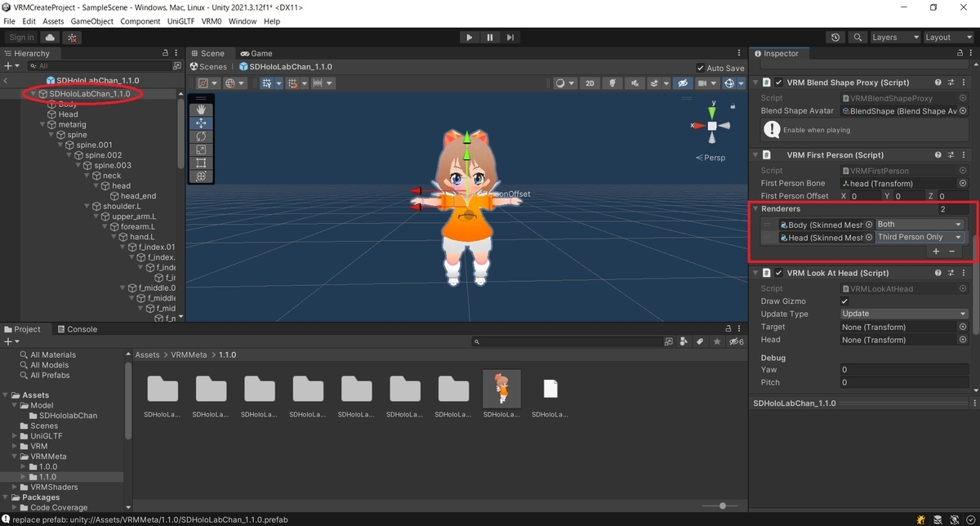
Task: Click the Renderers size field
Action: tap(953, 209)
